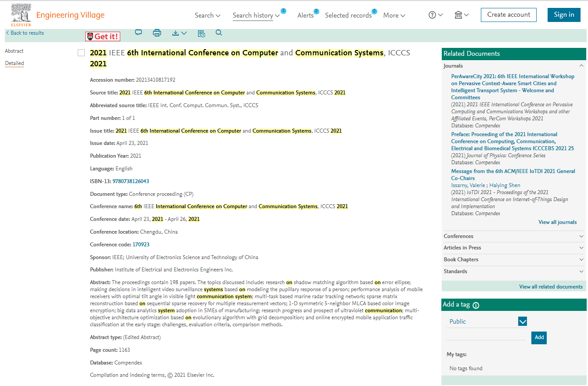Click the Add tag button
588x386 pixels.
click(x=539, y=337)
